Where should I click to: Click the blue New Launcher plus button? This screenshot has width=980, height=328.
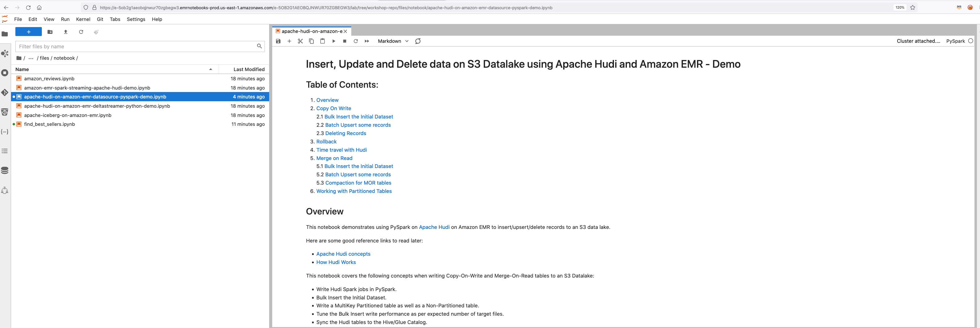click(29, 32)
